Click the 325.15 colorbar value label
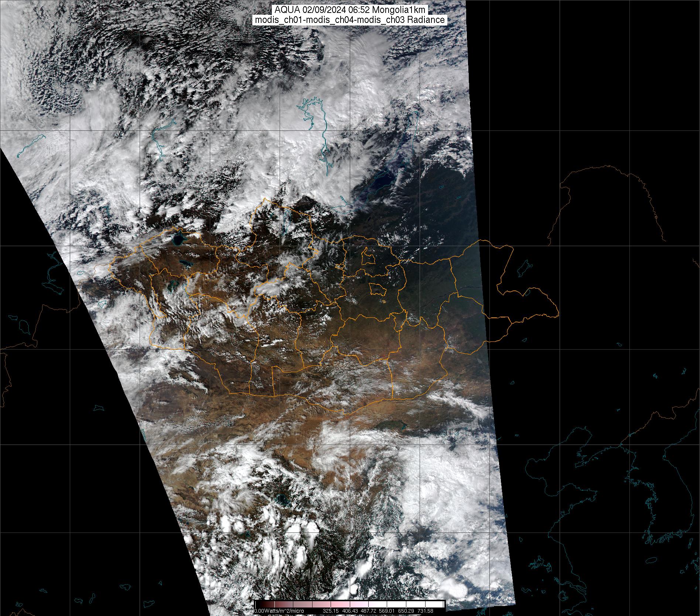 pyautogui.click(x=331, y=611)
